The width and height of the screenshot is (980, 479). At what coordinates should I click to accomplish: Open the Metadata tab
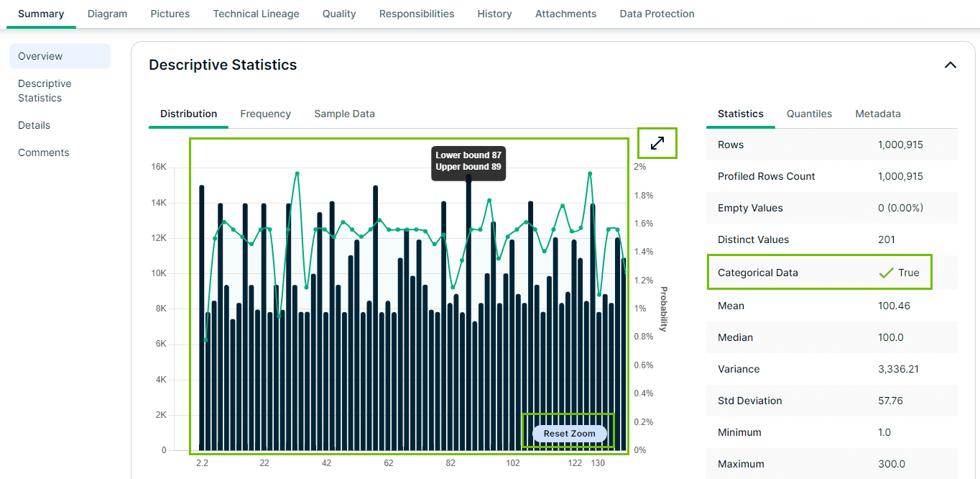(x=877, y=114)
